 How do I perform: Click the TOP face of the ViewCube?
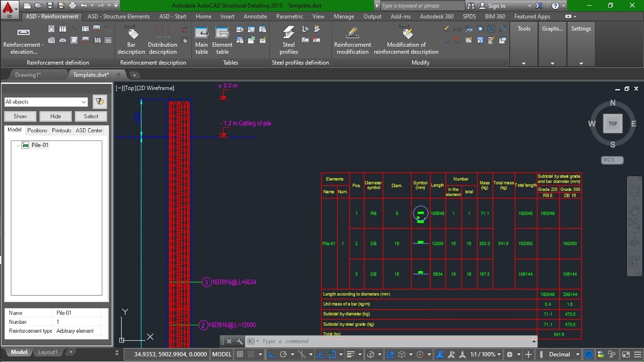tap(613, 123)
